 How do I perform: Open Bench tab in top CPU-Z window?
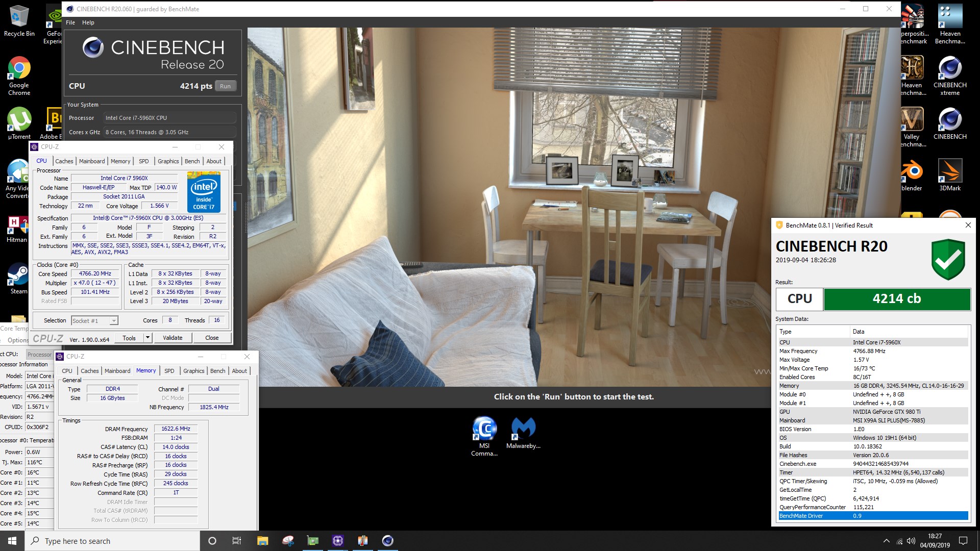click(x=192, y=161)
